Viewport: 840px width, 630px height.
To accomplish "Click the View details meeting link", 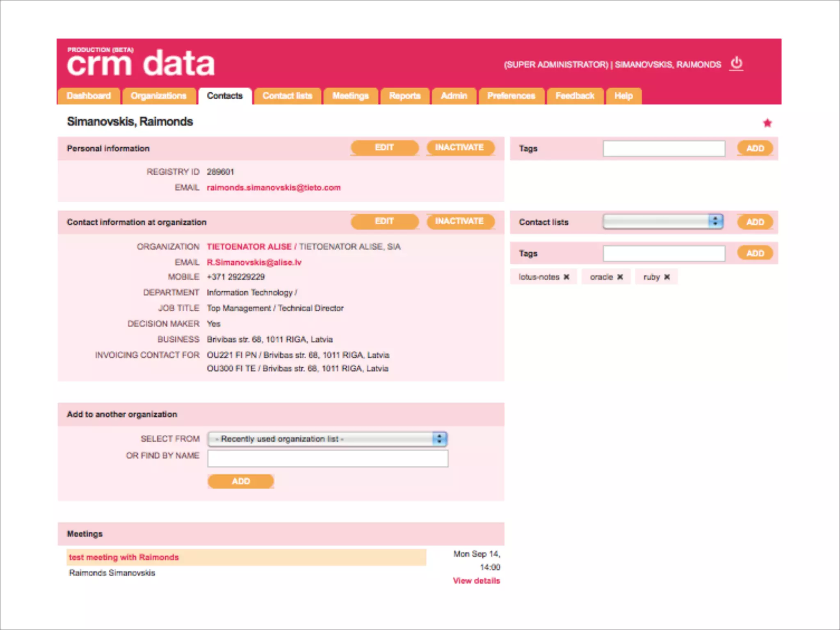I will tap(476, 581).
